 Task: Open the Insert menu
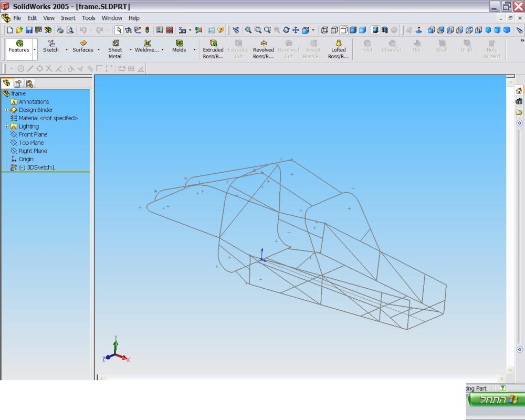pos(68,18)
